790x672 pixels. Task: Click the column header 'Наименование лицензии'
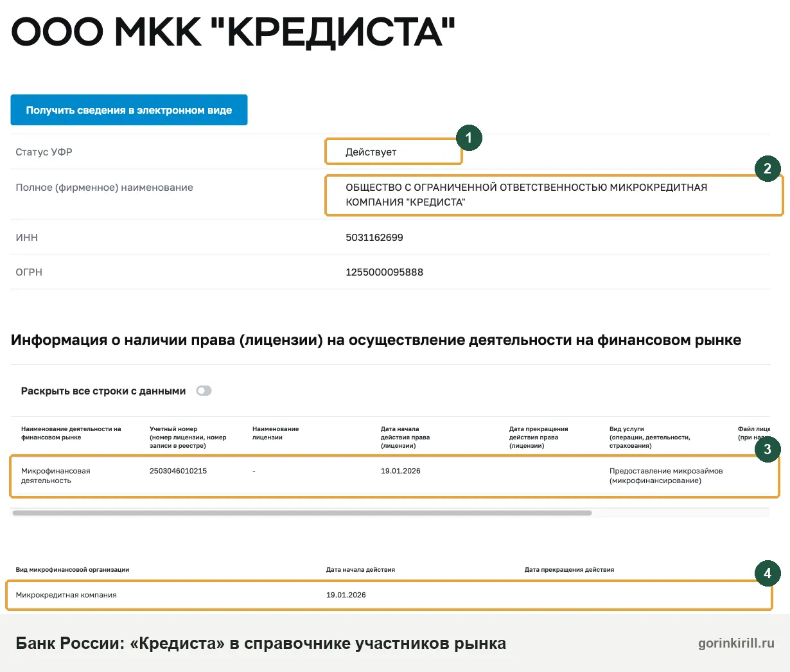(276, 433)
